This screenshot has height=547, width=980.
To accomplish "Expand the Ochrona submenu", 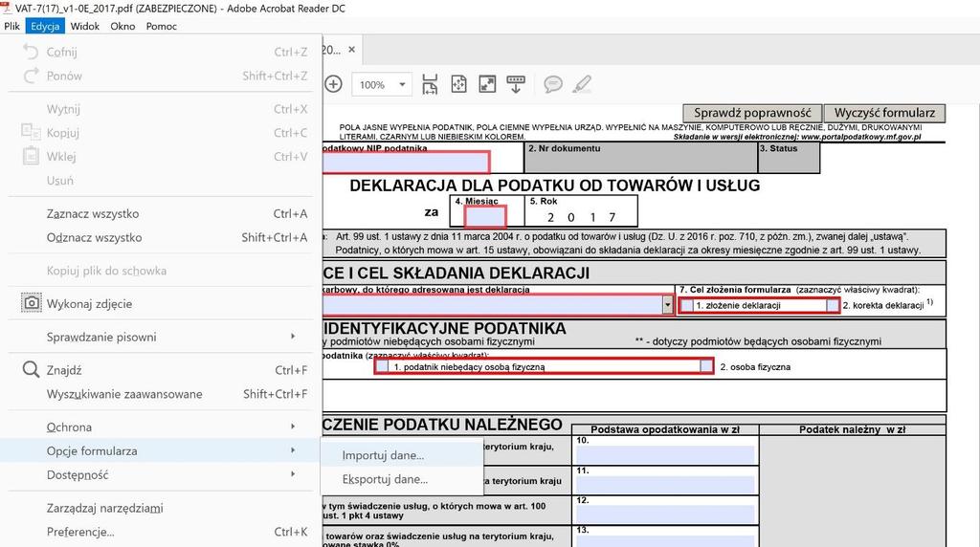I will 293,427.
